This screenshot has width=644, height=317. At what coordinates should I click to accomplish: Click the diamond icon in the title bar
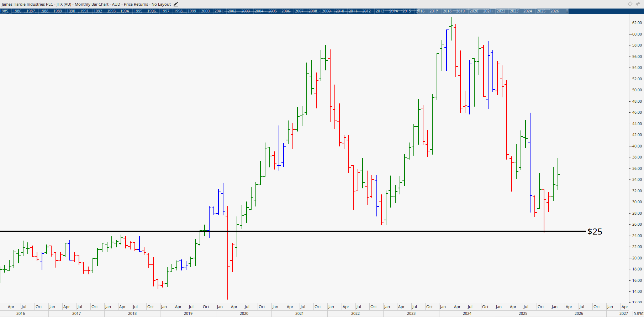point(630,4)
